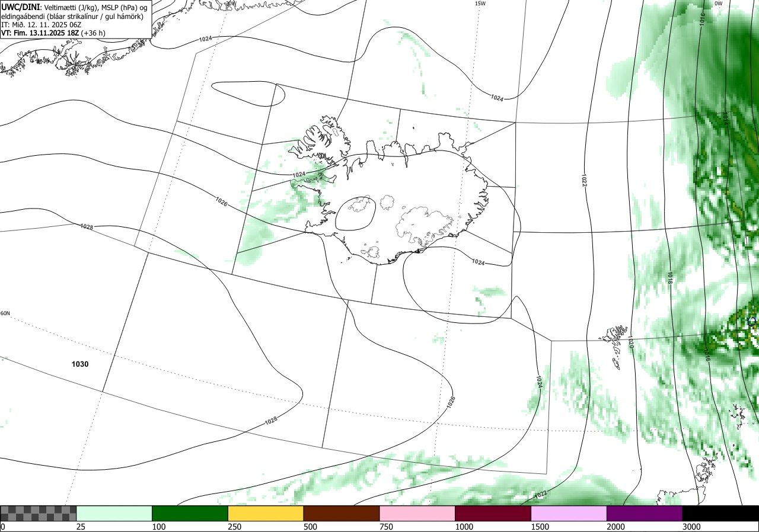Click the bold 1030 high-pressure label
This screenshot has height=532, width=759.
79,364
